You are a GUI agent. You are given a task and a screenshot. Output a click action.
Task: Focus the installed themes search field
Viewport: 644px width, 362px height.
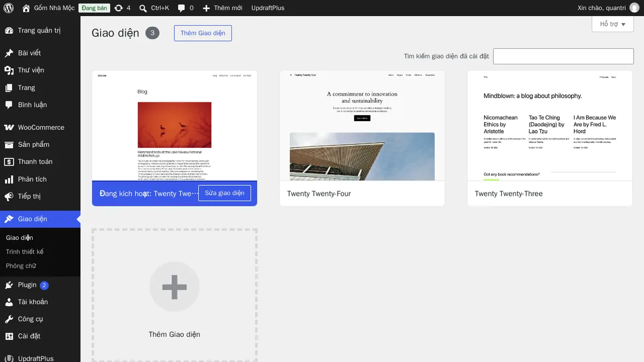coord(563,56)
